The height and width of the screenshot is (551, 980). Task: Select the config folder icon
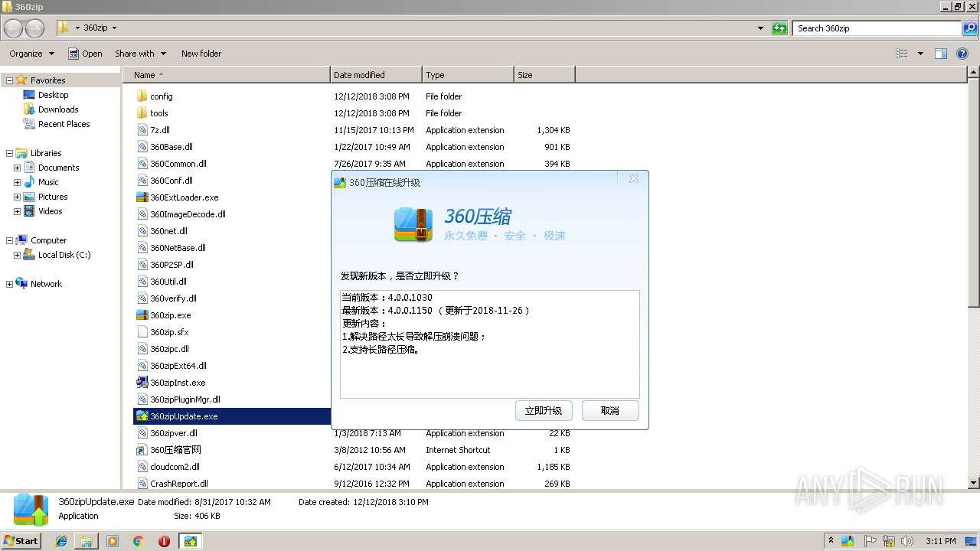(142, 96)
